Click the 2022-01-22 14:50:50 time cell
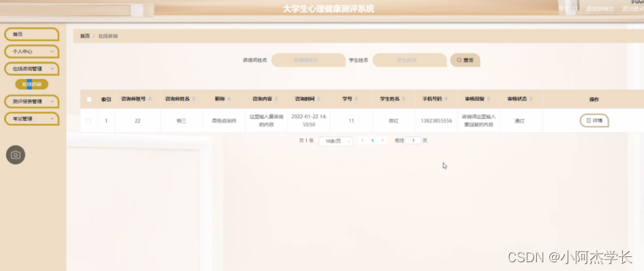 tap(309, 121)
